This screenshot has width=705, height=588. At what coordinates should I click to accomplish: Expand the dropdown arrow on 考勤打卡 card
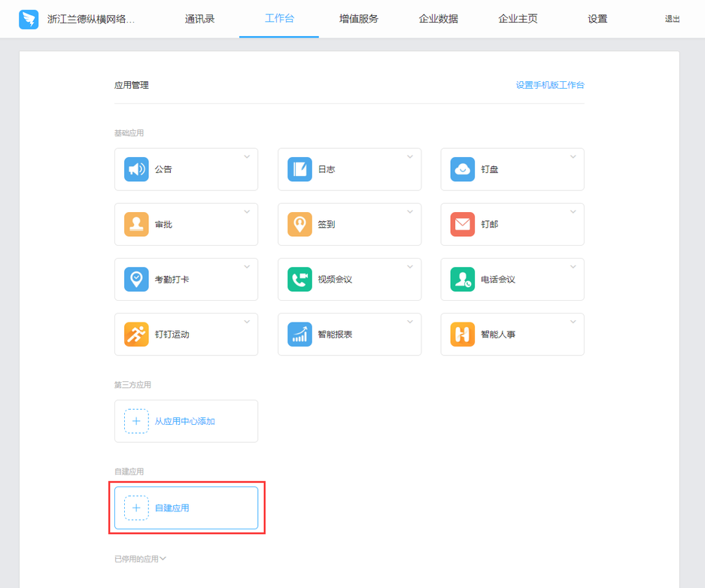click(247, 267)
